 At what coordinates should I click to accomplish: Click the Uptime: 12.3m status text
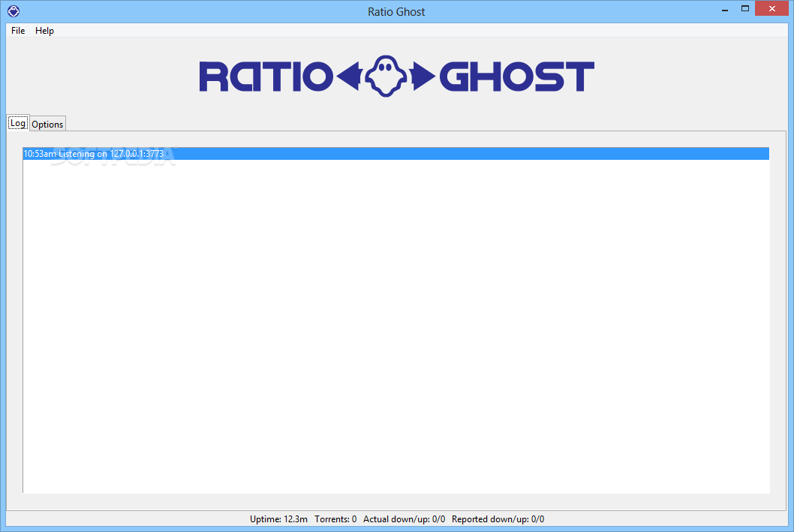(278, 518)
